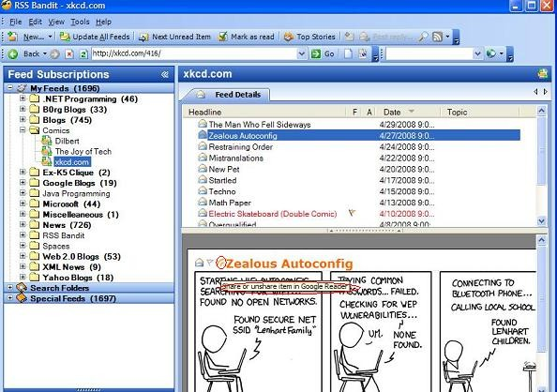Open the search field dropdown arrow
The height and width of the screenshot is (392, 557).
478,53
